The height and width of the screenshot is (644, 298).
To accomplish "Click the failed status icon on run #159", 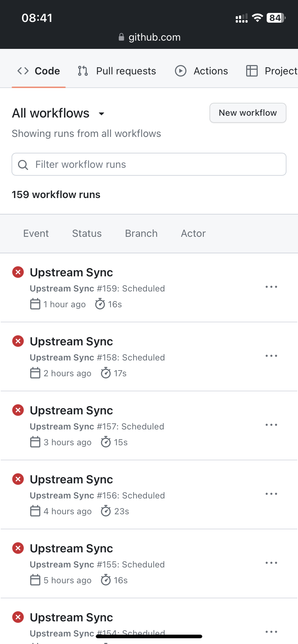I will [18, 272].
